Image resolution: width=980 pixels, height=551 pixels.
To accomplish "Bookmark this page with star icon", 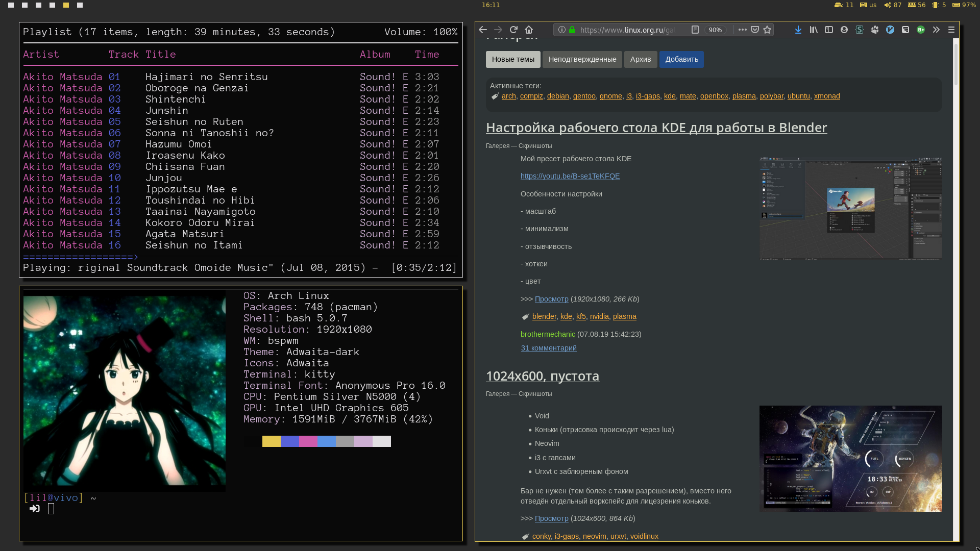I will click(x=767, y=30).
